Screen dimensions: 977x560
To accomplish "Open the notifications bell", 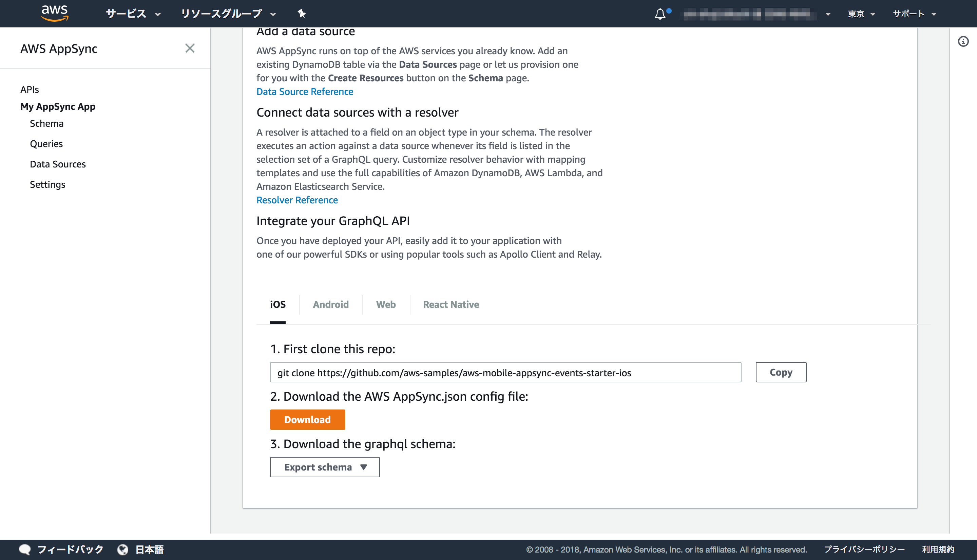I will [659, 14].
